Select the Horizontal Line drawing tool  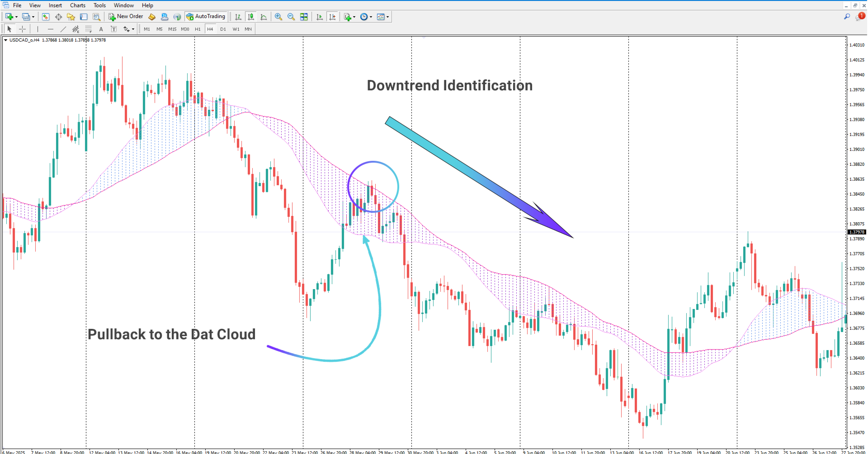coord(51,29)
